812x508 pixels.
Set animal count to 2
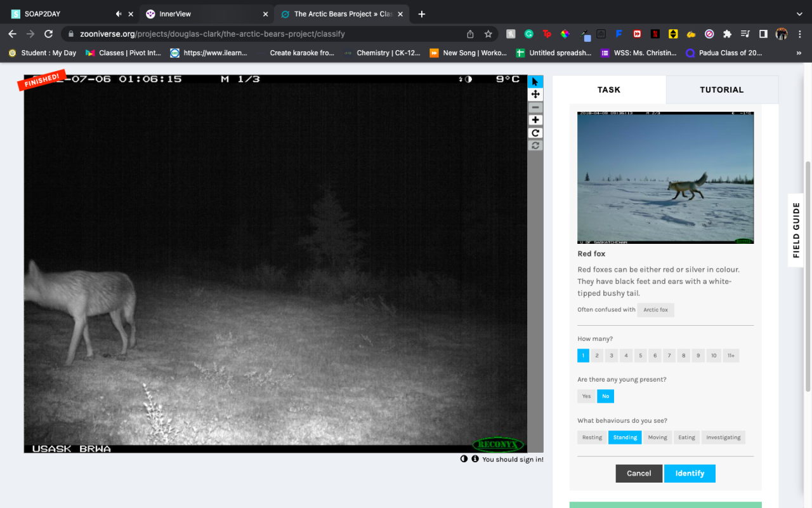pyautogui.click(x=597, y=356)
